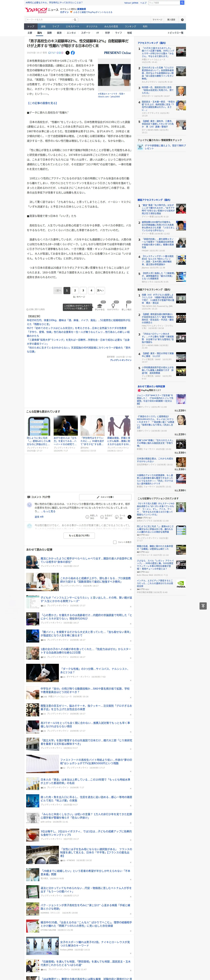Open settings gear icon in header
The height and width of the screenshot is (980, 210).
pos(182,19)
